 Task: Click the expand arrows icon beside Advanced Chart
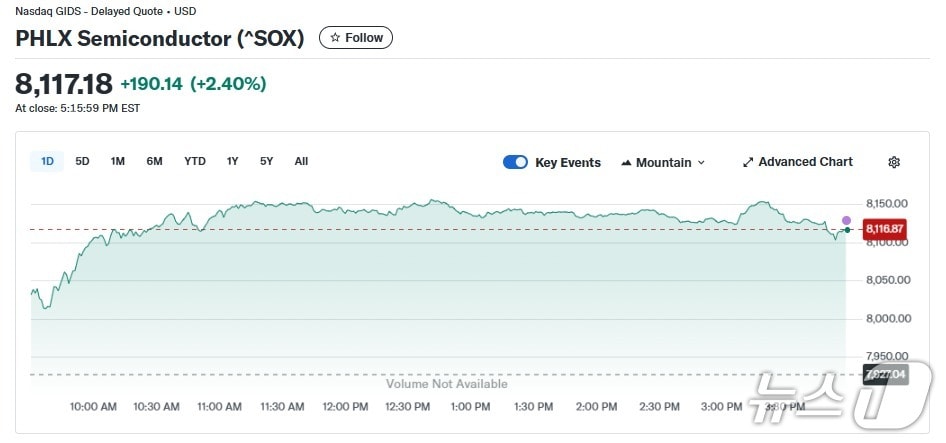(x=748, y=162)
